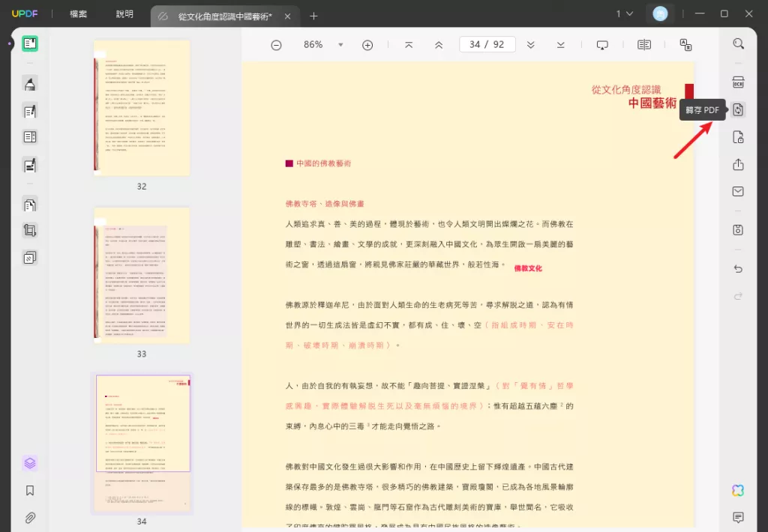Open the search magnifier in right sidebar
Viewport: 768px width, 532px height.
coord(738,43)
